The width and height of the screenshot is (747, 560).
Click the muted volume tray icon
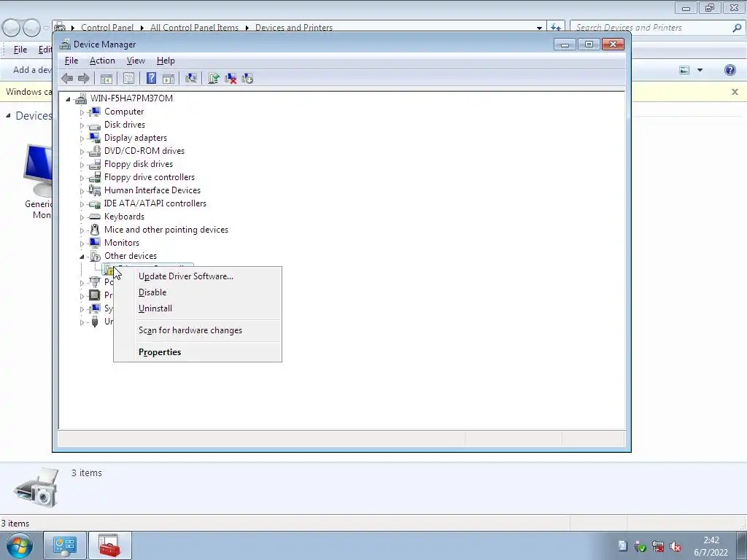(676, 547)
